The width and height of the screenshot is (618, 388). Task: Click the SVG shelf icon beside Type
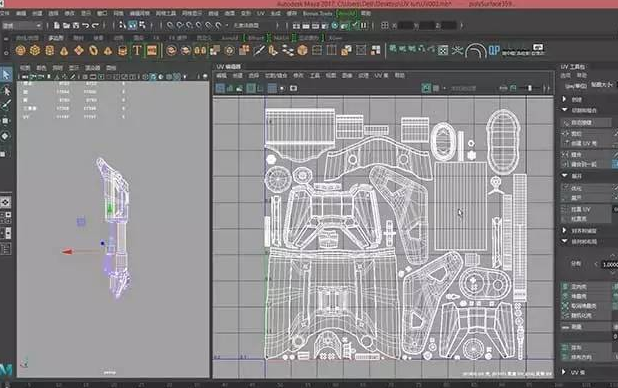click(x=152, y=50)
